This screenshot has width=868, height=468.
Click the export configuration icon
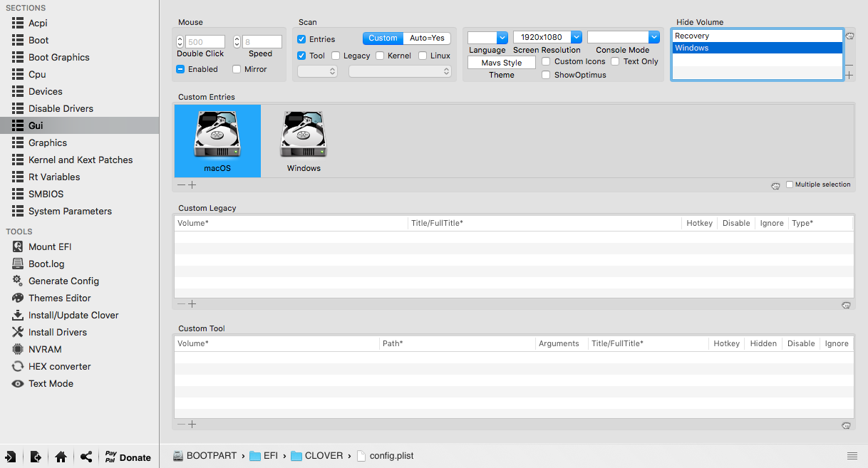coord(36,457)
